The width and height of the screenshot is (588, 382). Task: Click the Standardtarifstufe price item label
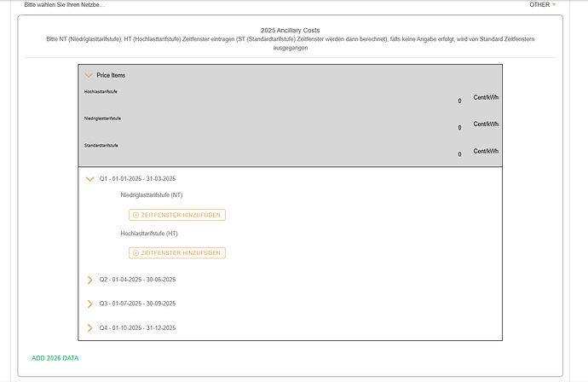tap(101, 145)
